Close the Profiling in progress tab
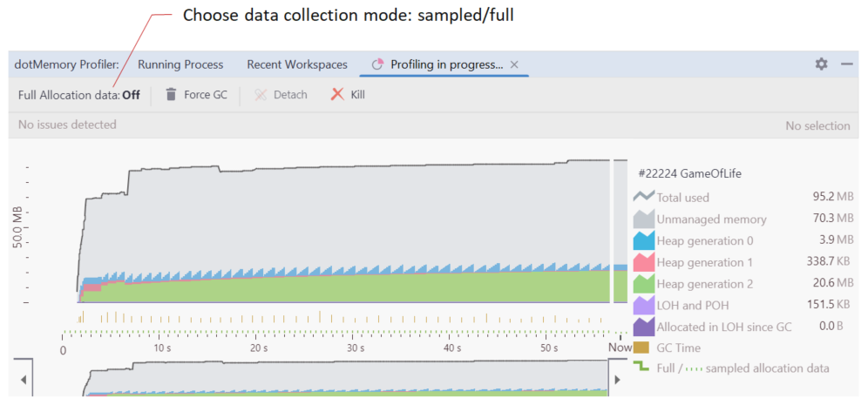 (514, 64)
